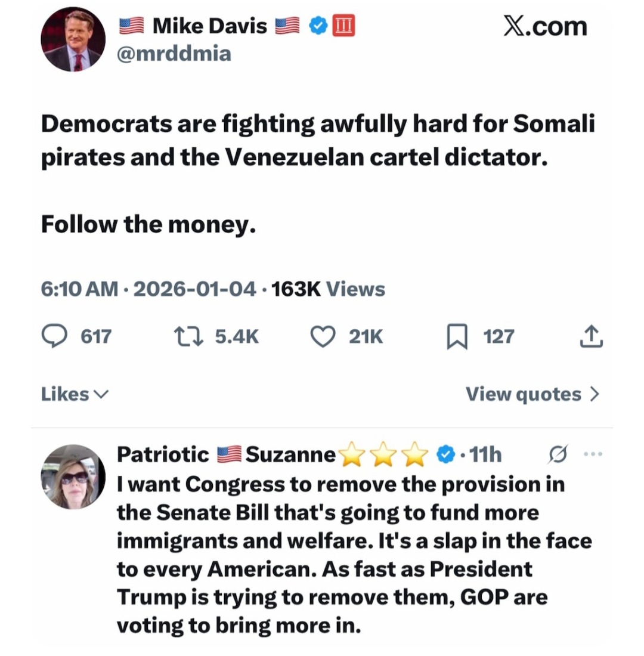Click the 6:10 AM post timestamp
The height and width of the screenshot is (656, 644).
pyautogui.click(x=79, y=289)
